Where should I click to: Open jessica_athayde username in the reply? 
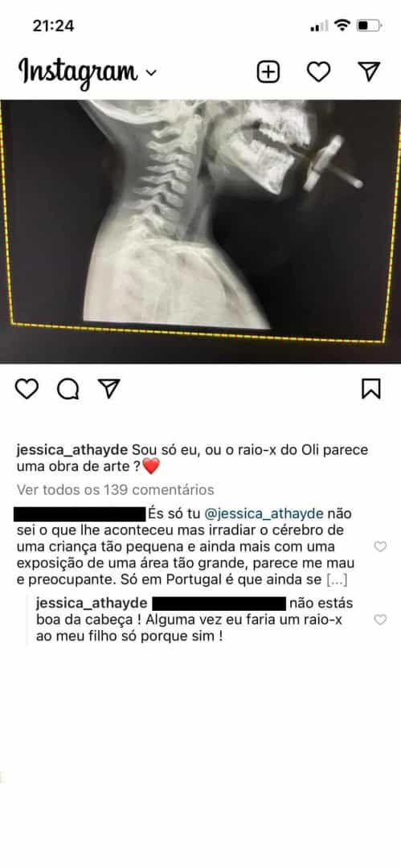tap(92, 604)
